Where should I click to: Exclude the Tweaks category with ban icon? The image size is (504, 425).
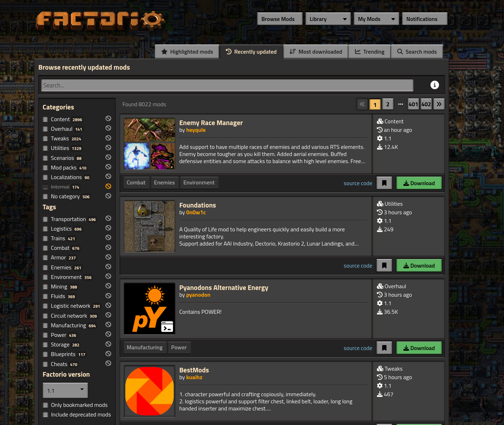[108, 138]
